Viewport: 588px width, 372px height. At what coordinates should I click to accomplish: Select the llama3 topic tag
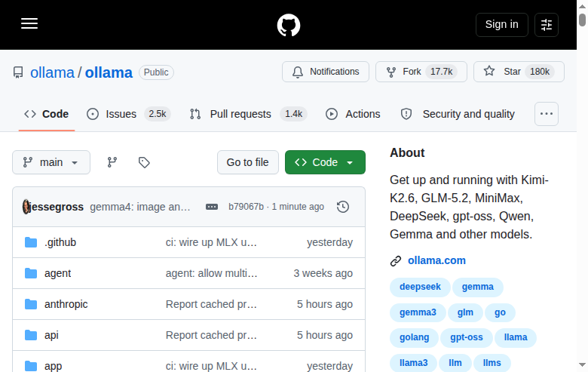click(413, 363)
